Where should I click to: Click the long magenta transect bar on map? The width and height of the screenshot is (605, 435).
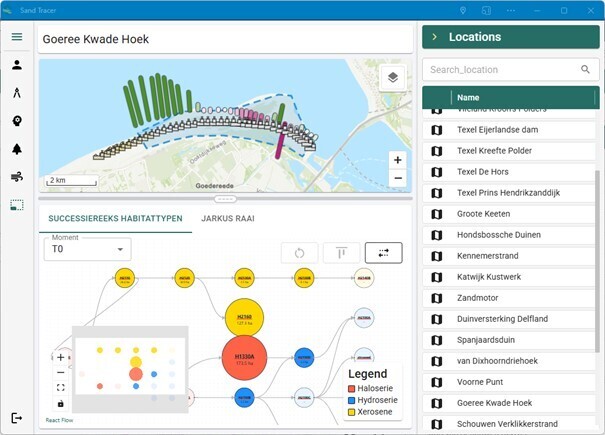pos(281,140)
